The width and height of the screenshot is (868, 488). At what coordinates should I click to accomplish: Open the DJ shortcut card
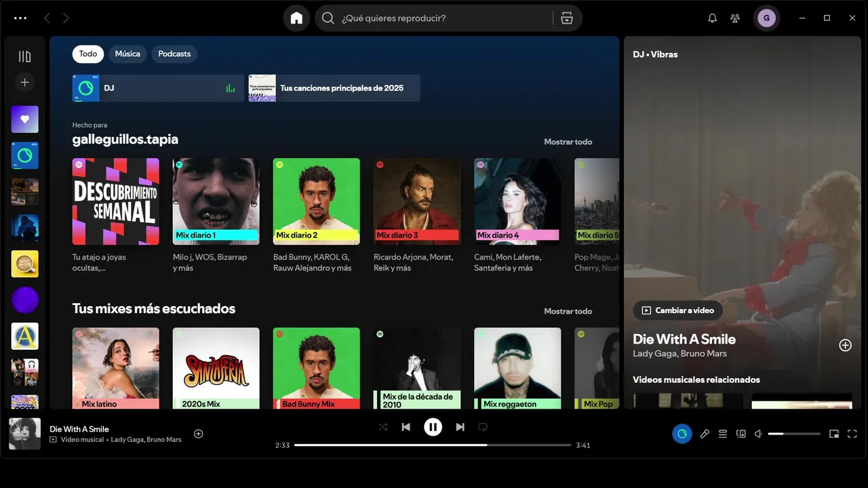coord(158,88)
